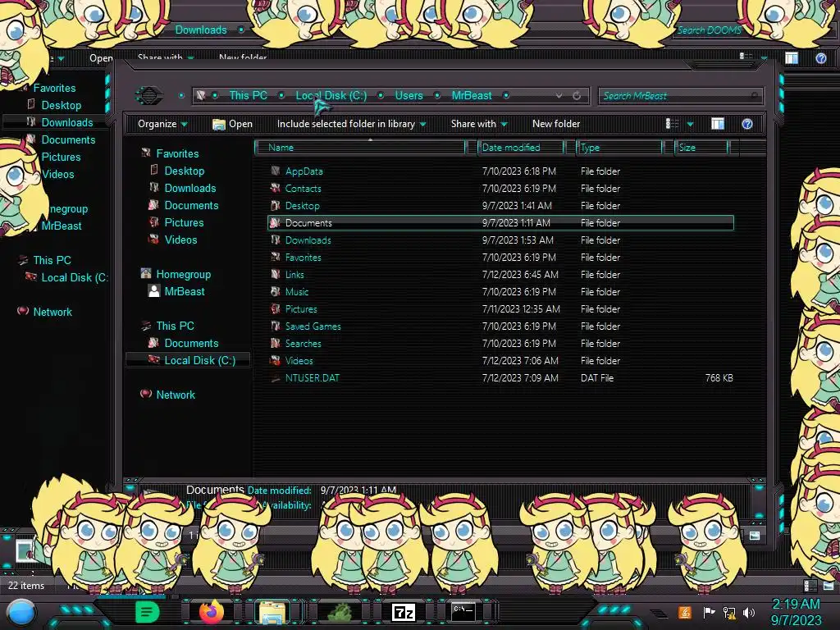Sort by the Size column header
Screen dimensions: 840x630
pyautogui.click(x=701, y=148)
